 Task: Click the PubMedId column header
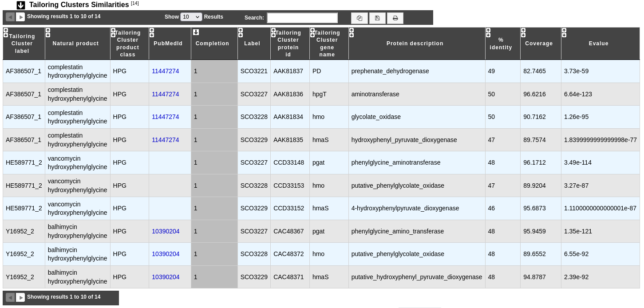(170, 43)
